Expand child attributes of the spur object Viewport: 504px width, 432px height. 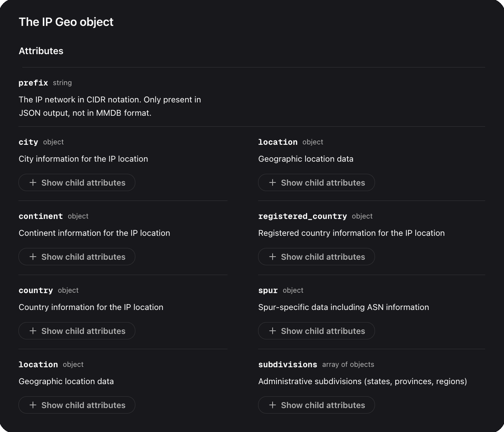click(x=317, y=331)
